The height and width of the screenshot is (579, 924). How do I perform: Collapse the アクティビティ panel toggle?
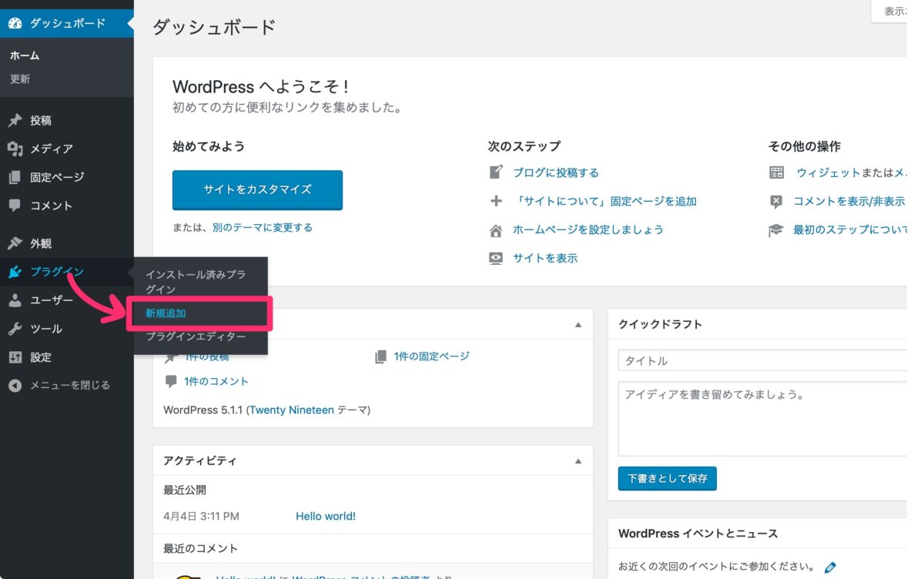tap(578, 461)
